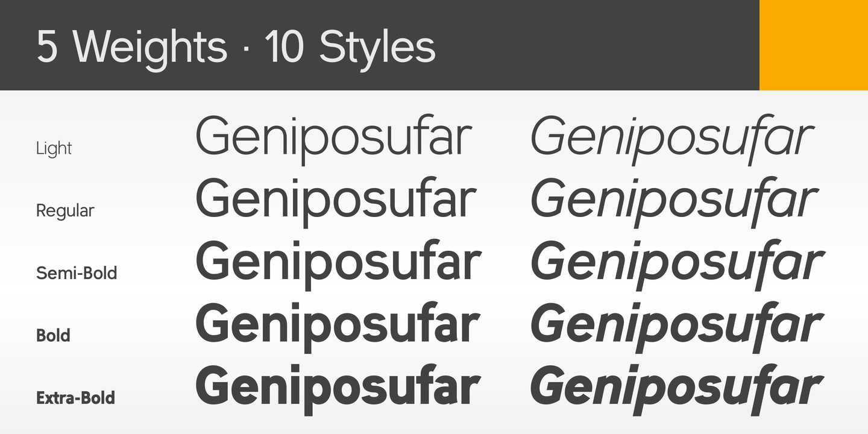868x434 pixels.
Task: Click the empty dark gray header area
Action: [x=597, y=45]
